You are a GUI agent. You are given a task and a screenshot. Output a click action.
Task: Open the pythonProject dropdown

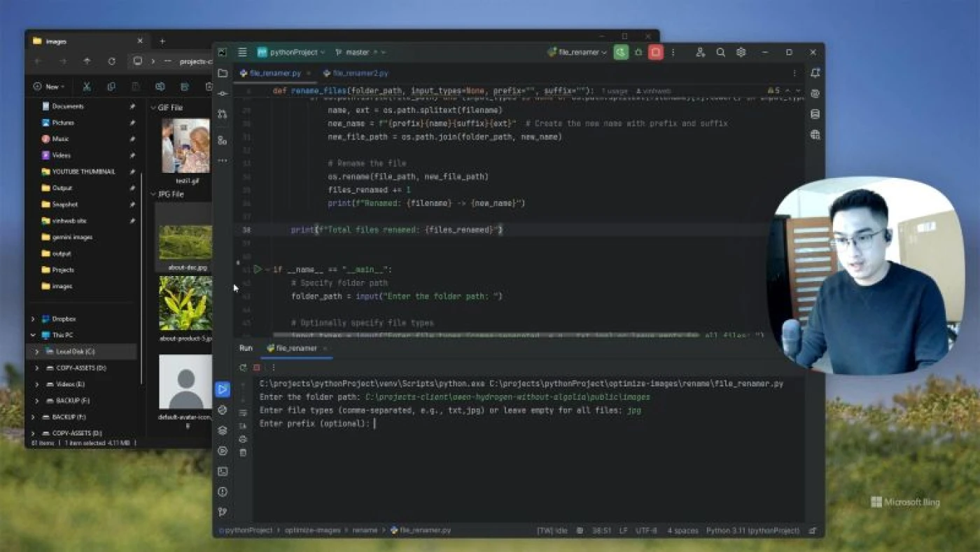[291, 53]
